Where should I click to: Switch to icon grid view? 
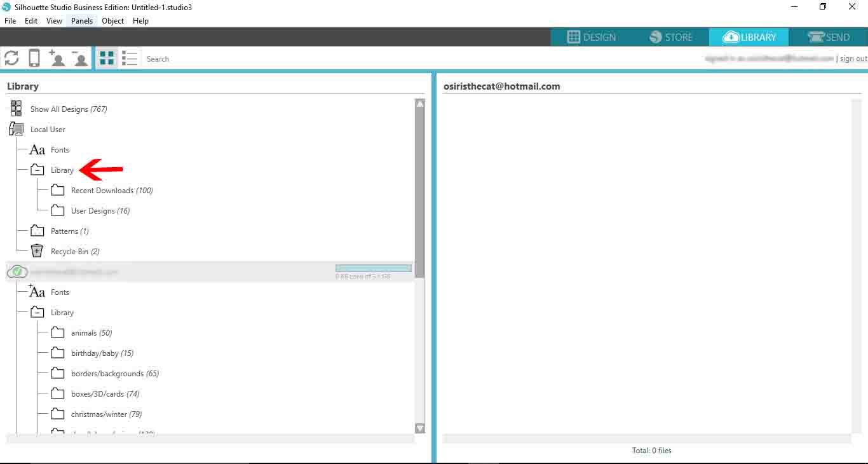pyautogui.click(x=107, y=58)
